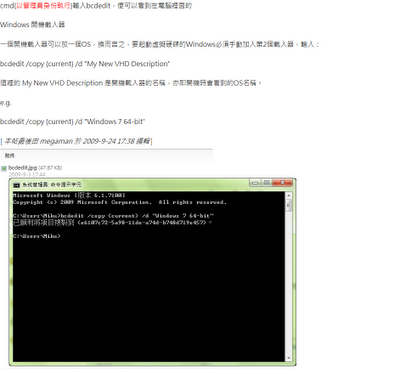Click the 'My New VHD Description' bcdedit command line
400x374 pixels.
(85, 64)
